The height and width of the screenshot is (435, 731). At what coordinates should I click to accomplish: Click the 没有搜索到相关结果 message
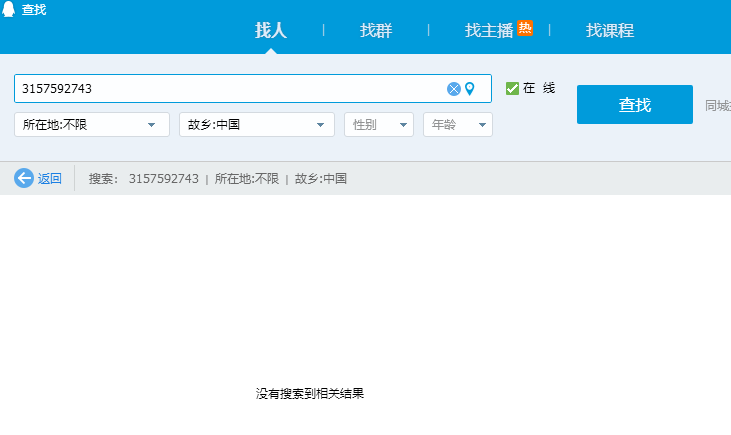310,394
